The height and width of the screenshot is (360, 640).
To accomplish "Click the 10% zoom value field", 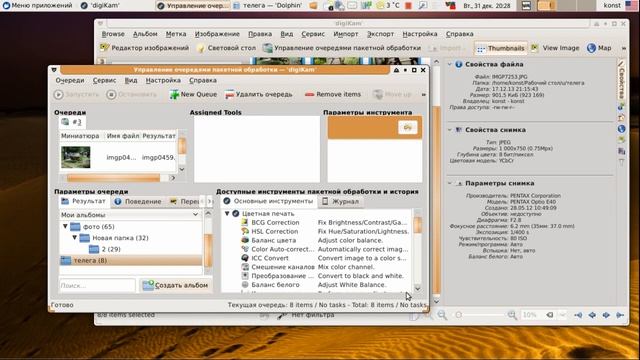I will pos(530,315).
